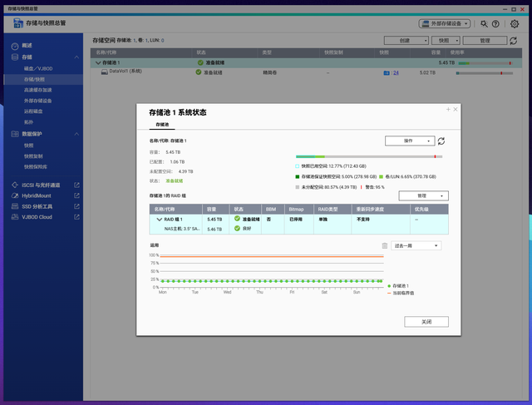This screenshot has width=532, height=405.
Task: Collapse the 存储池 1 tree row
Action: [x=98, y=63]
